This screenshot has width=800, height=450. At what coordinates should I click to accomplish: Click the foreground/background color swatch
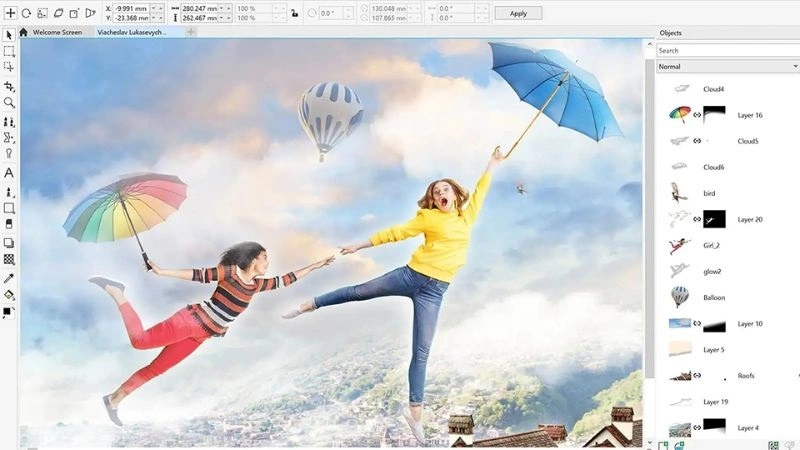point(9,312)
